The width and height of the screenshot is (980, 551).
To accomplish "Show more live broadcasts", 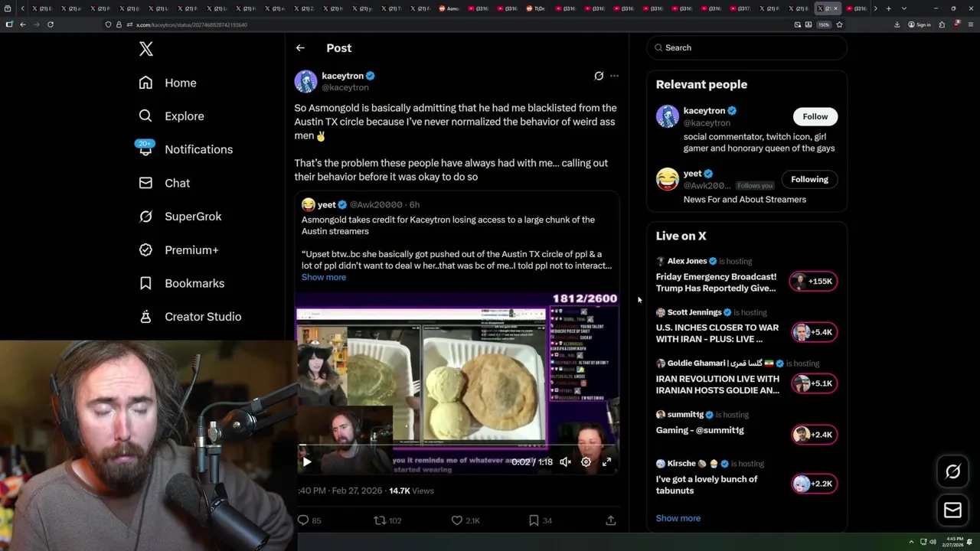I will point(678,518).
